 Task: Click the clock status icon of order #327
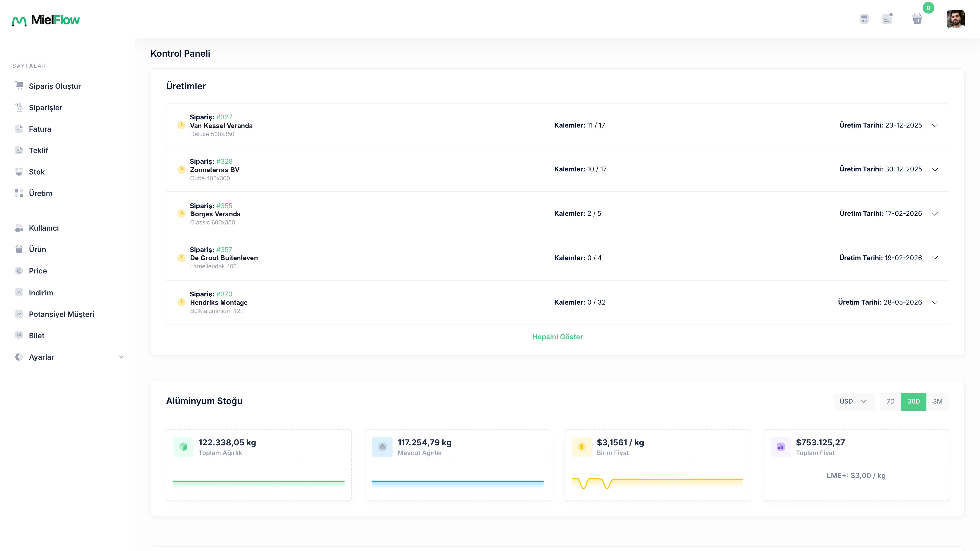pyautogui.click(x=181, y=125)
